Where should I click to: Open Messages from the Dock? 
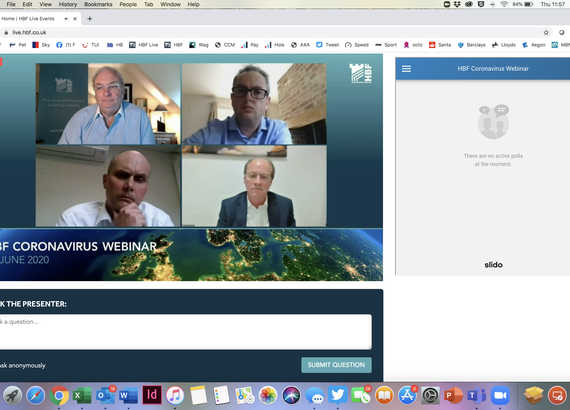point(314,395)
